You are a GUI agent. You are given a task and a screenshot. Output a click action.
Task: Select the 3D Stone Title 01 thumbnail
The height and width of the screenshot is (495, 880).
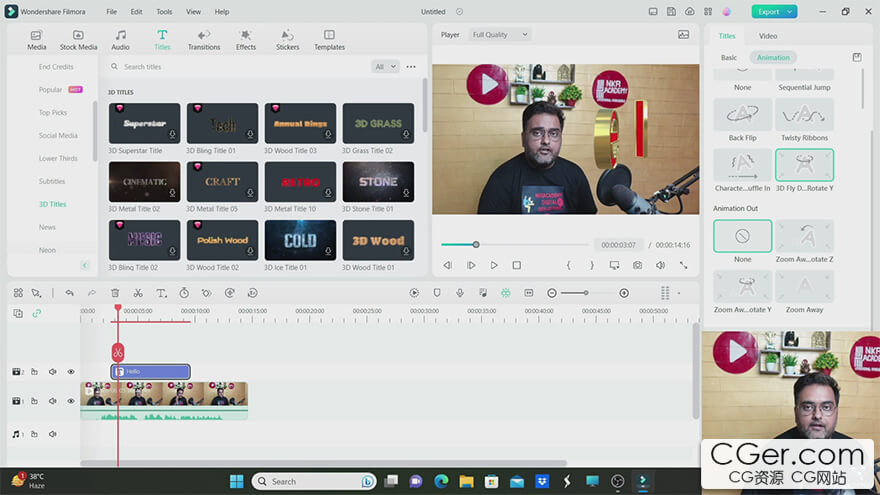(x=378, y=182)
